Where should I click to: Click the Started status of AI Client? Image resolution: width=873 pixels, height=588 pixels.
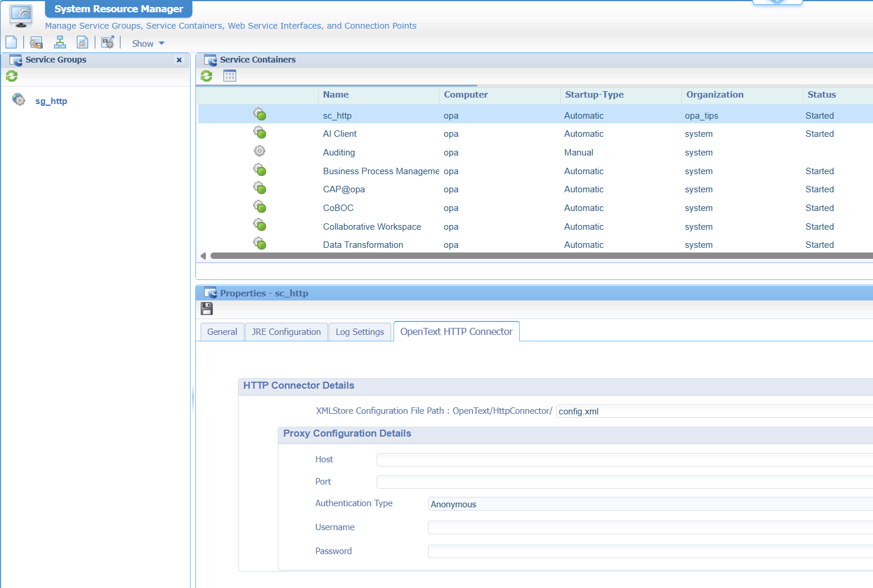coord(820,134)
